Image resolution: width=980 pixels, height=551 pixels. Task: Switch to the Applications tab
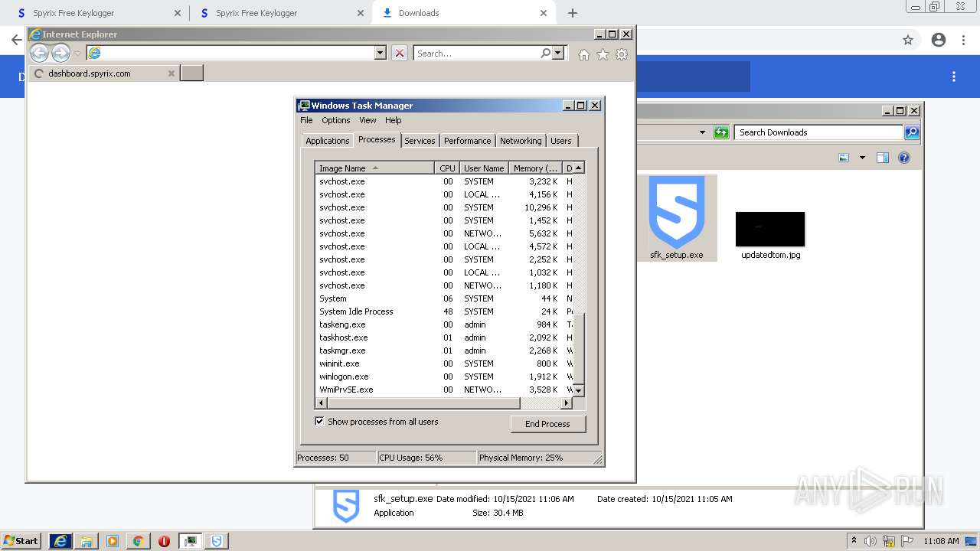coord(327,141)
